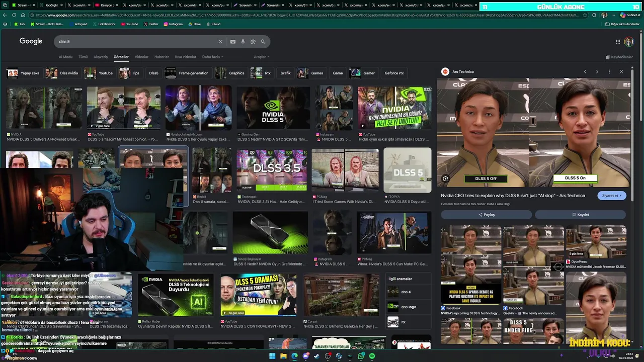
Task: Open WhatsApp from taskbar
Action: coord(361,356)
